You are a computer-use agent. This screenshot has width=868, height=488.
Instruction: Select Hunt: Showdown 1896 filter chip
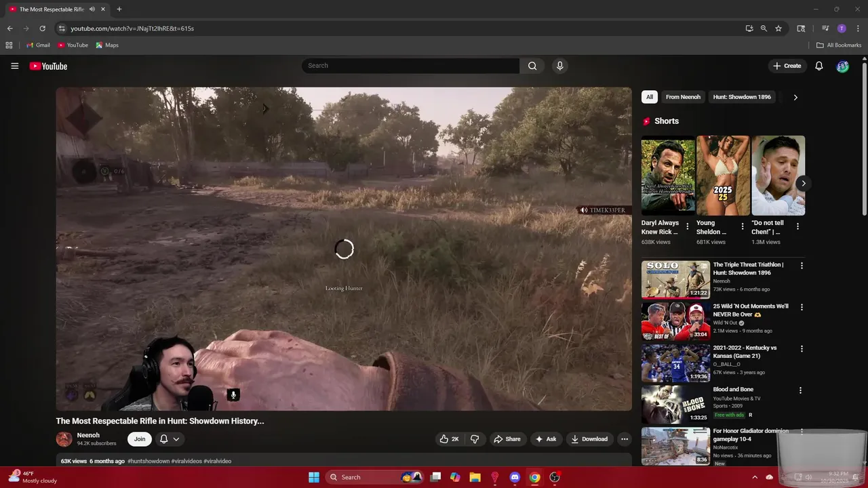(x=742, y=97)
